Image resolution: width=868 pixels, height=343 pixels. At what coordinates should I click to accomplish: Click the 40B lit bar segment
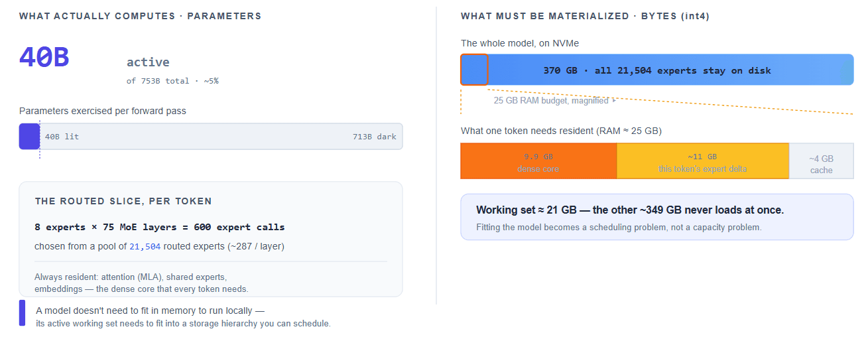click(29, 136)
